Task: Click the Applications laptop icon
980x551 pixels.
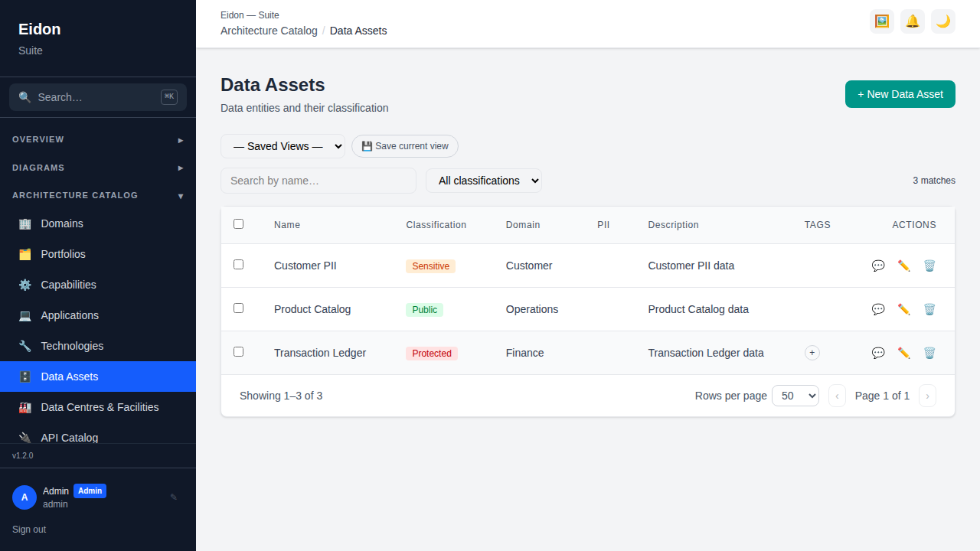Action: tap(25, 315)
